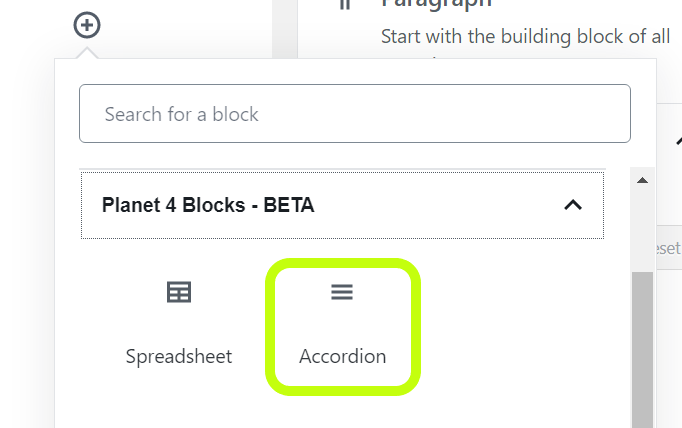Click the empty scrollbar track above the thumb

642,231
